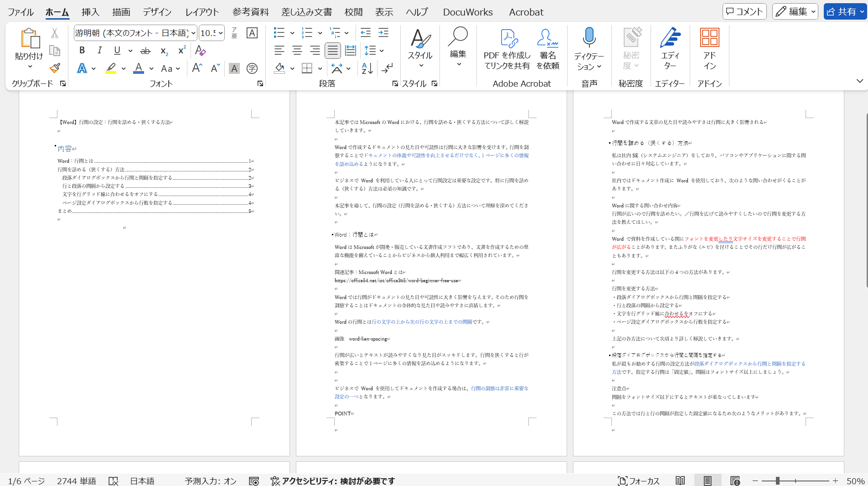
Task: Switch to the レイアウト tab
Action: [x=202, y=12]
